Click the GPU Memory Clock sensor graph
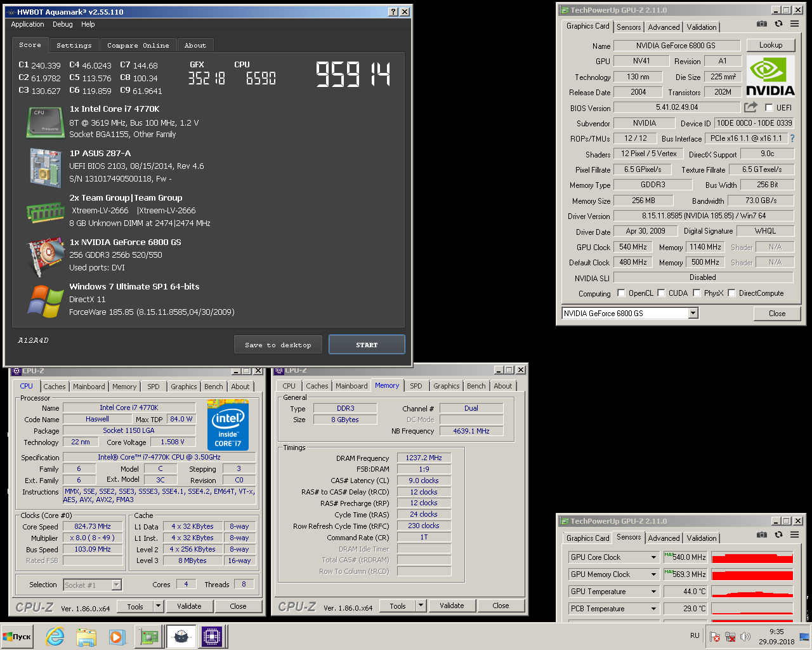 pyautogui.click(x=752, y=574)
